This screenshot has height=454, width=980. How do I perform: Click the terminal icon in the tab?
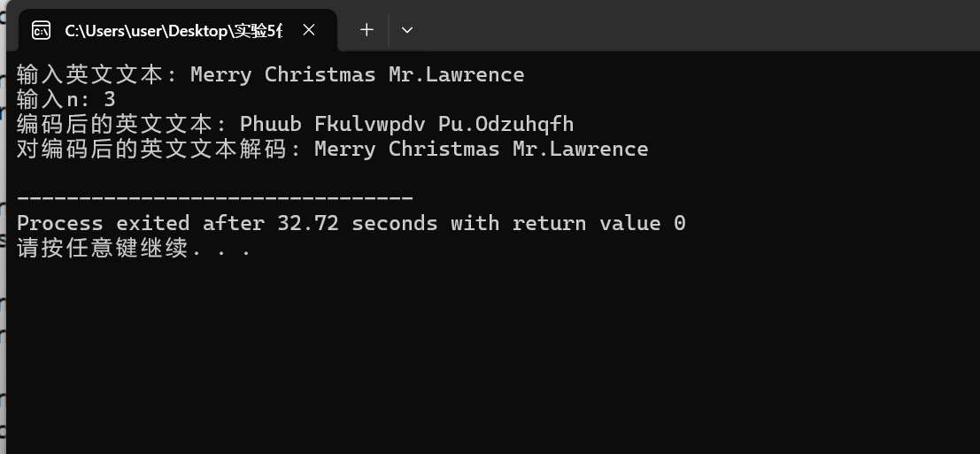(x=41, y=30)
